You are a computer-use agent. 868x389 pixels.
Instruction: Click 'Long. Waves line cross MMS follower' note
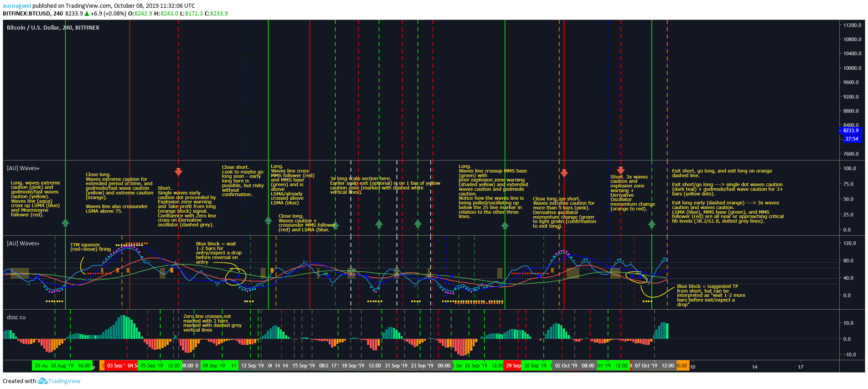tap(292, 185)
